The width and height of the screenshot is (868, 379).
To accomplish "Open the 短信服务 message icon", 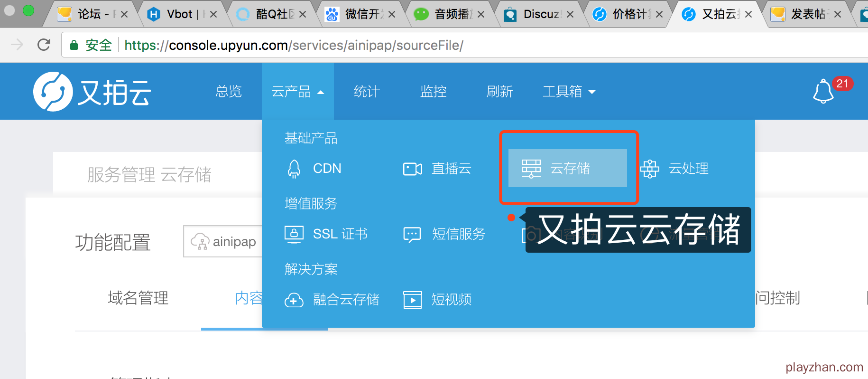I will coord(412,234).
